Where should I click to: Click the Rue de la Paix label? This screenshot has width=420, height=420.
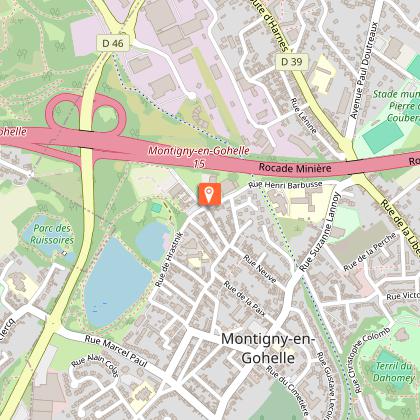(244, 298)
